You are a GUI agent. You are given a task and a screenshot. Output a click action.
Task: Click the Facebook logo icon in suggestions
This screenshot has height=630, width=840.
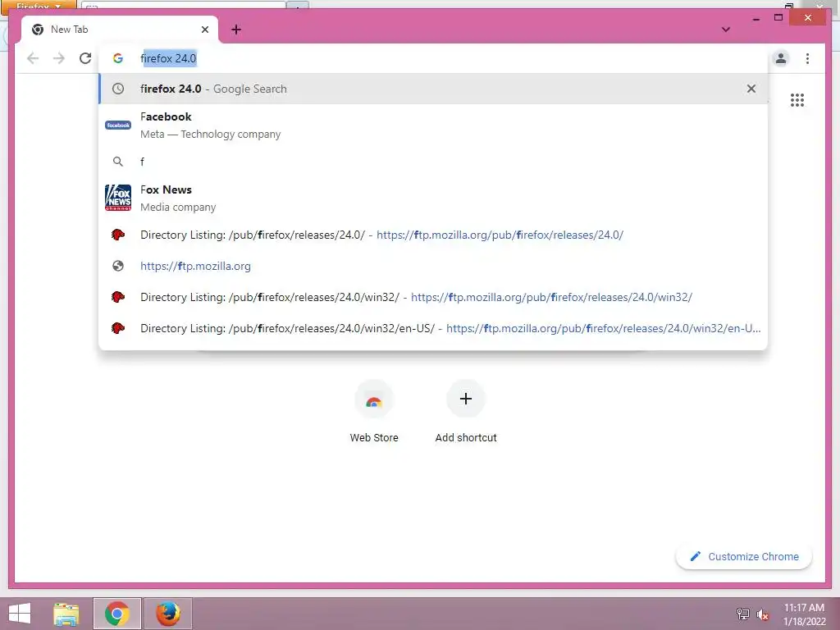tap(118, 126)
